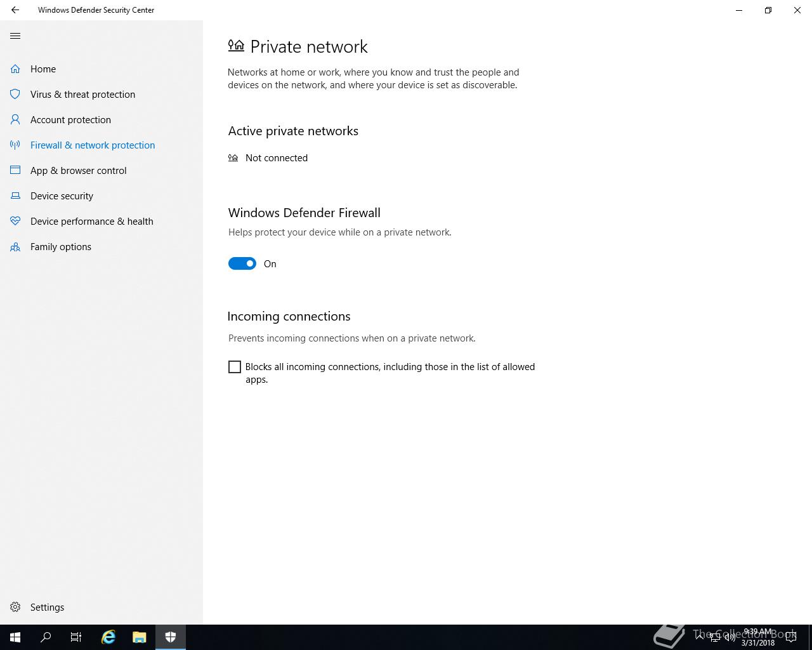Open Task View on the taskbar
This screenshot has width=812, height=650.
(76, 637)
